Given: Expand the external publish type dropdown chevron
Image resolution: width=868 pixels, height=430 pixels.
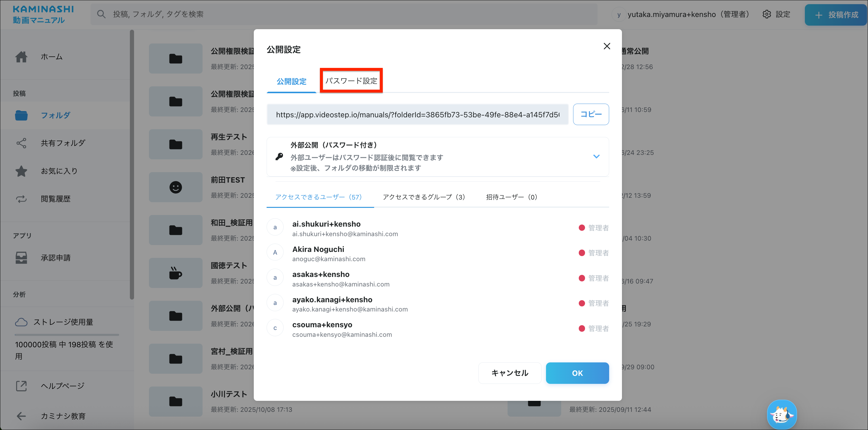Looking at the screenshot, I should [596, 157].
